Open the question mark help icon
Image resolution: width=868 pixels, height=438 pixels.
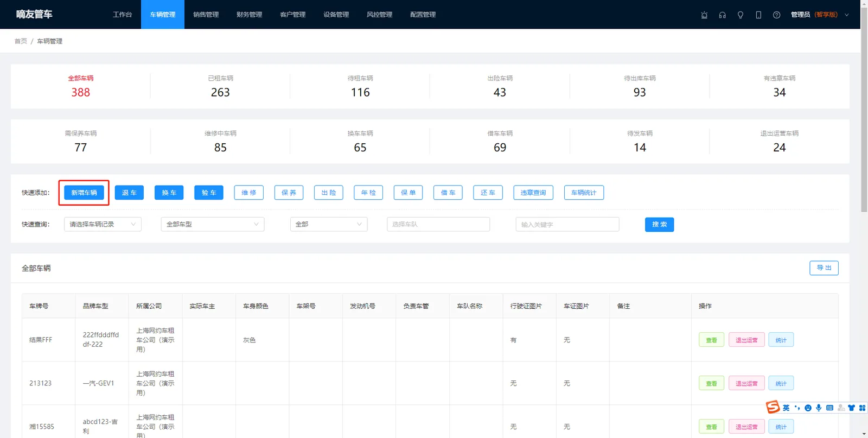[776, 15]
